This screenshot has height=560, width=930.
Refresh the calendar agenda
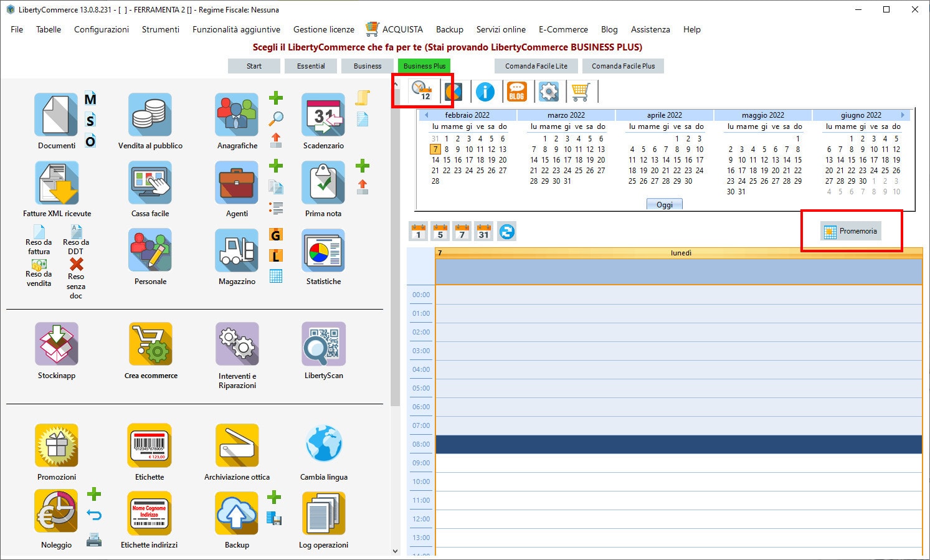pyautogui.click(x=507, y=232)
